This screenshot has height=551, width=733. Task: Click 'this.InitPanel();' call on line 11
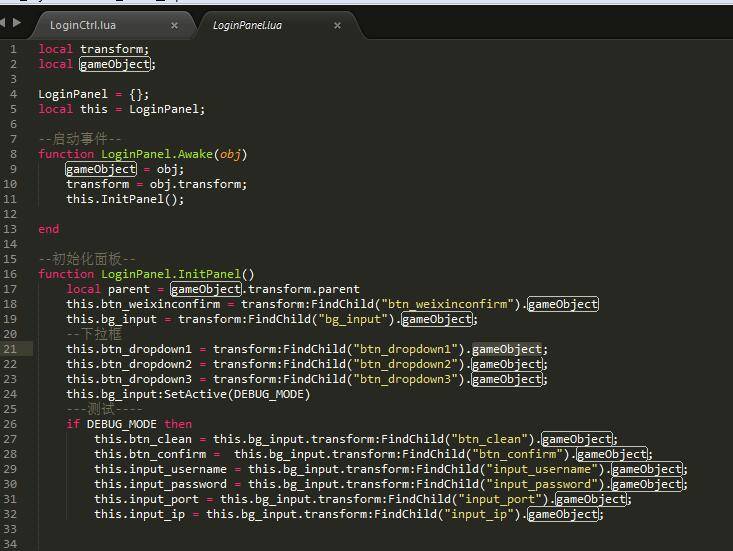click(125, 199)
